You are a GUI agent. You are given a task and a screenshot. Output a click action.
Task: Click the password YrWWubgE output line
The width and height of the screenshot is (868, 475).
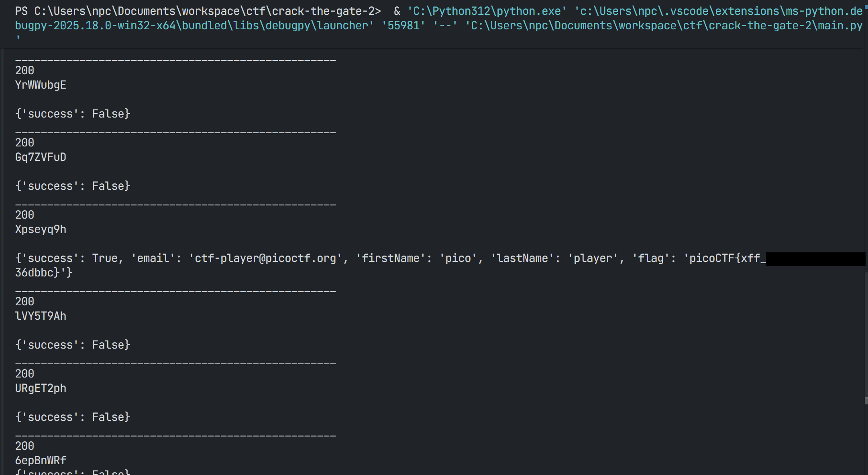tap(41, 85)
